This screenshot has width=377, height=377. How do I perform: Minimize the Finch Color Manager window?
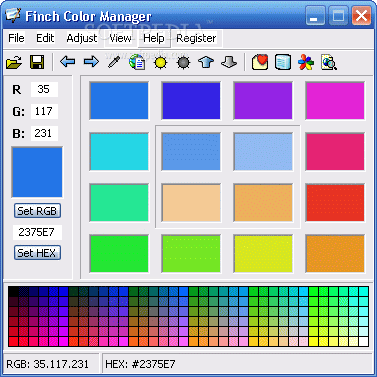pyautogui.click(x=315, y=16)
